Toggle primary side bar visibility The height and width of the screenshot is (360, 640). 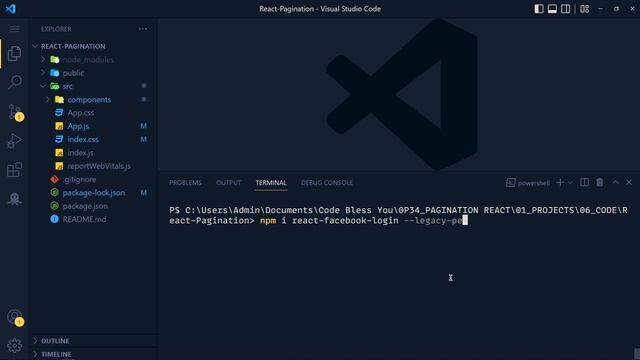tap(539, 9)
